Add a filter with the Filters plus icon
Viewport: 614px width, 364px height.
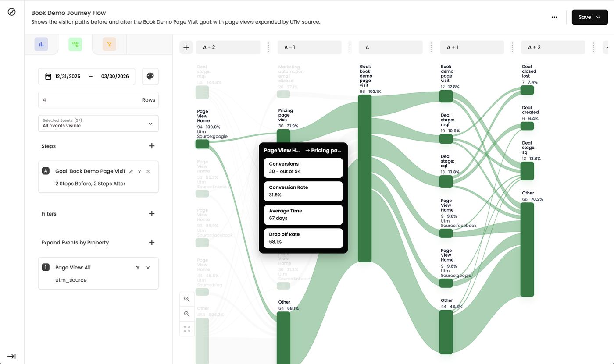click(x=152, y=214)
